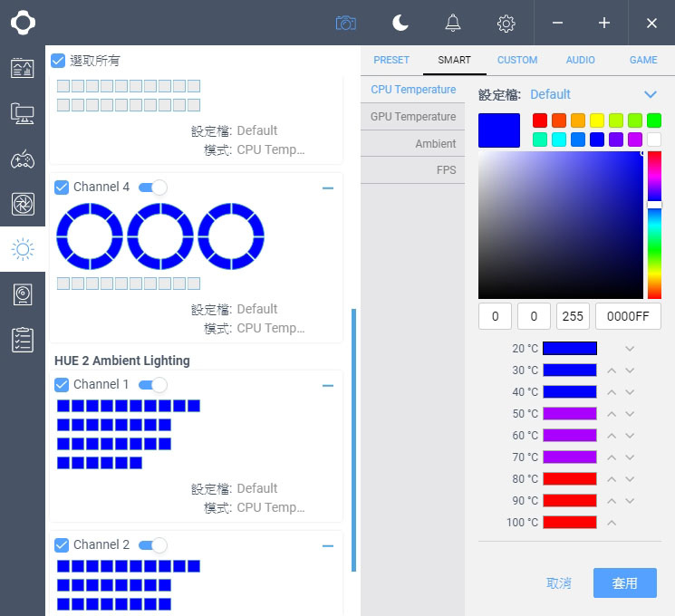Select the 20 °C color bar
Image resolution: width=675 pixels, height=616 pixels.
coord(570,348)
